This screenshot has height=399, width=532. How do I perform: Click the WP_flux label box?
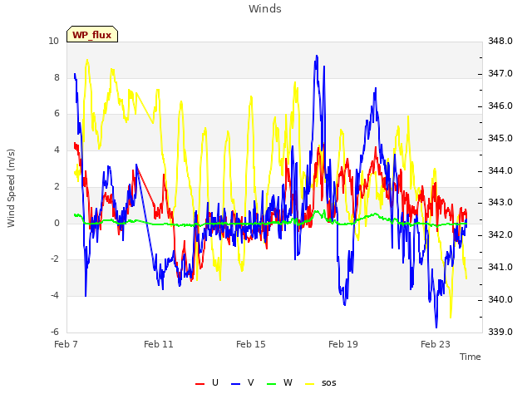(92, 34)
